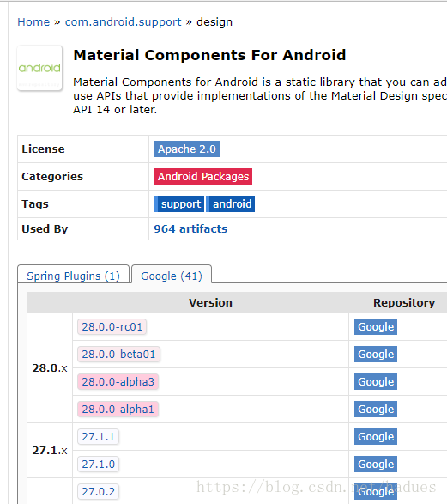The width and height of the screenshot is (447, 504).
Task: Click the Apache 2.0 license badge
Action: [187, 149]
